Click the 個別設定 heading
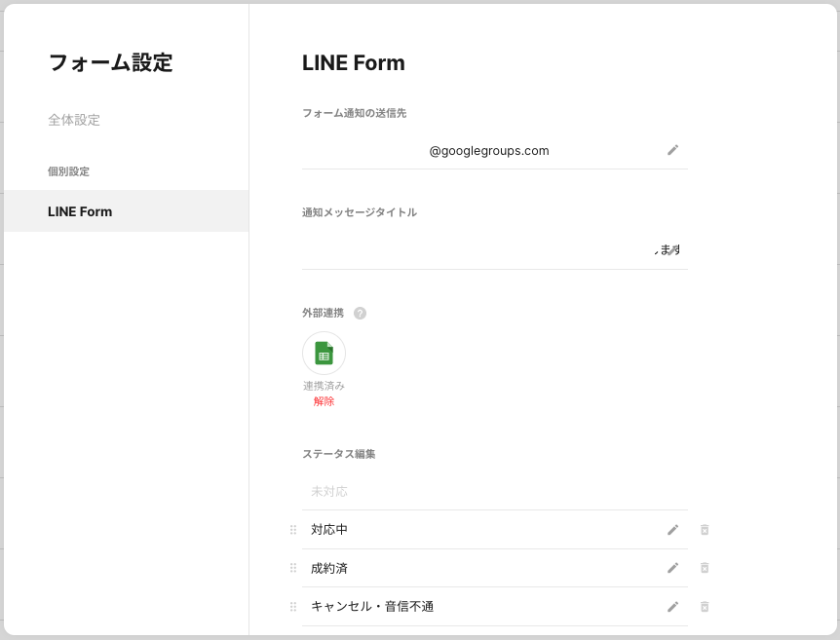 coord(68,171)
